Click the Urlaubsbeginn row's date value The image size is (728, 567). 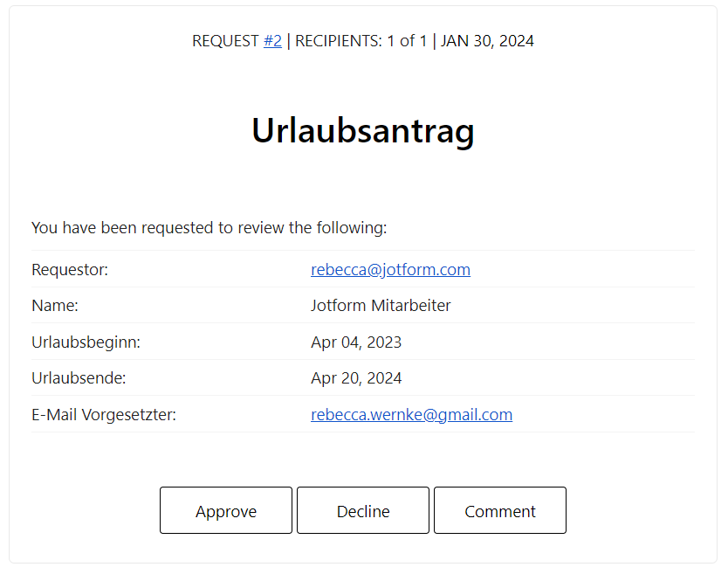point(356,342)
